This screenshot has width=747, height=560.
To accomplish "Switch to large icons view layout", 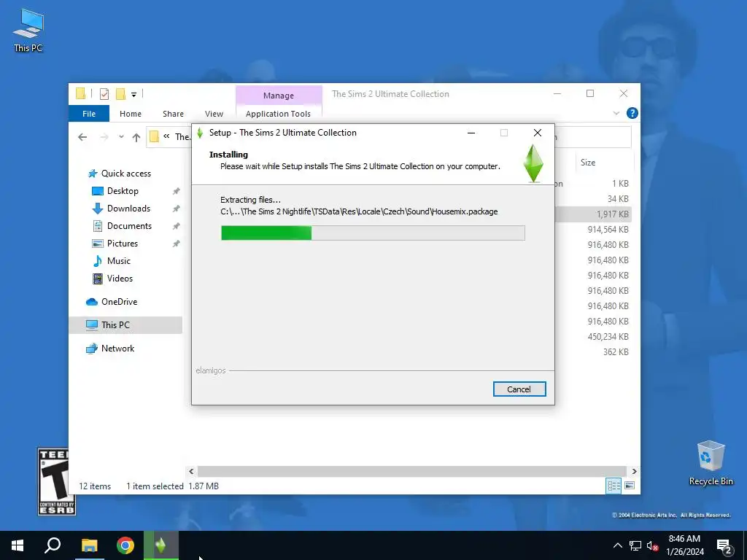I will tap(630, 486).
